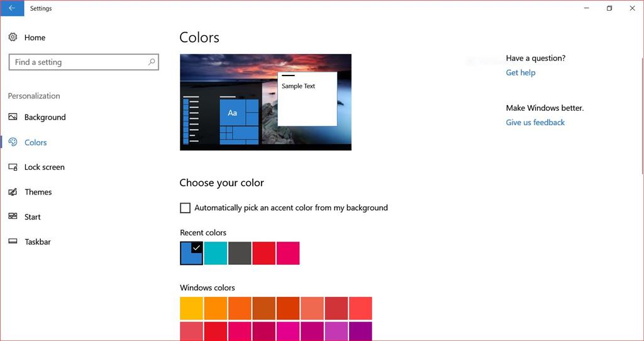Select the teal recent color swatch
Viewport: 644px width, 341px height.
[216, 253]
